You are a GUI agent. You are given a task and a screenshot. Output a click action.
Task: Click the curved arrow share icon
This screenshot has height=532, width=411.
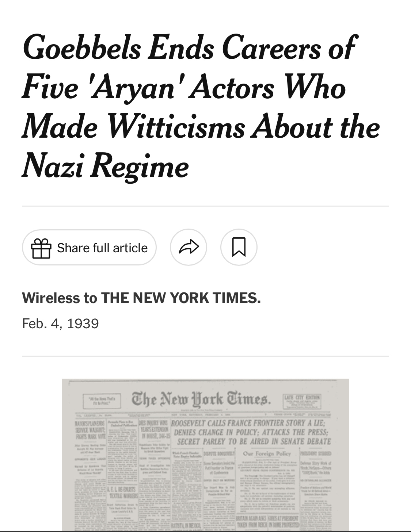[x=189, y=247]
